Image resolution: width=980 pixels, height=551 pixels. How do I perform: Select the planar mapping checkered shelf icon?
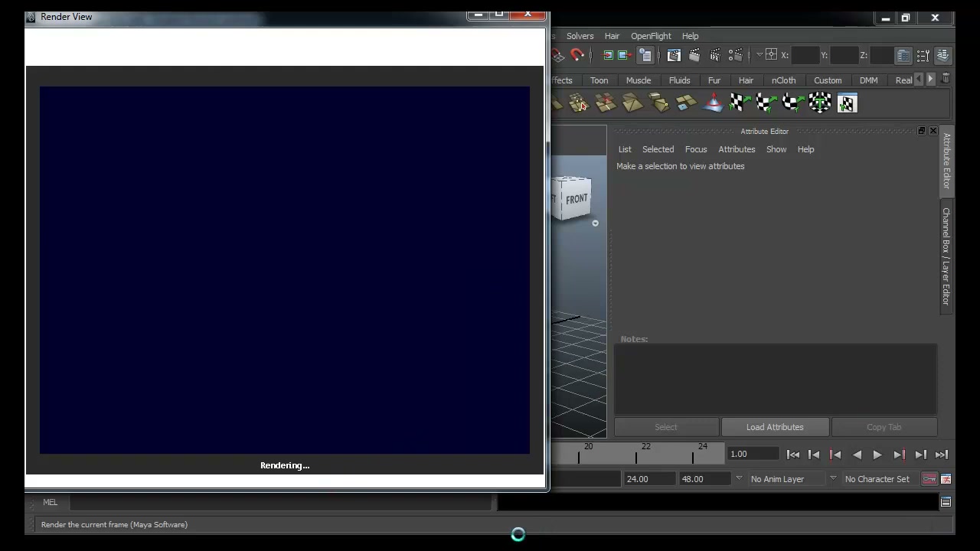click(738, 103)
